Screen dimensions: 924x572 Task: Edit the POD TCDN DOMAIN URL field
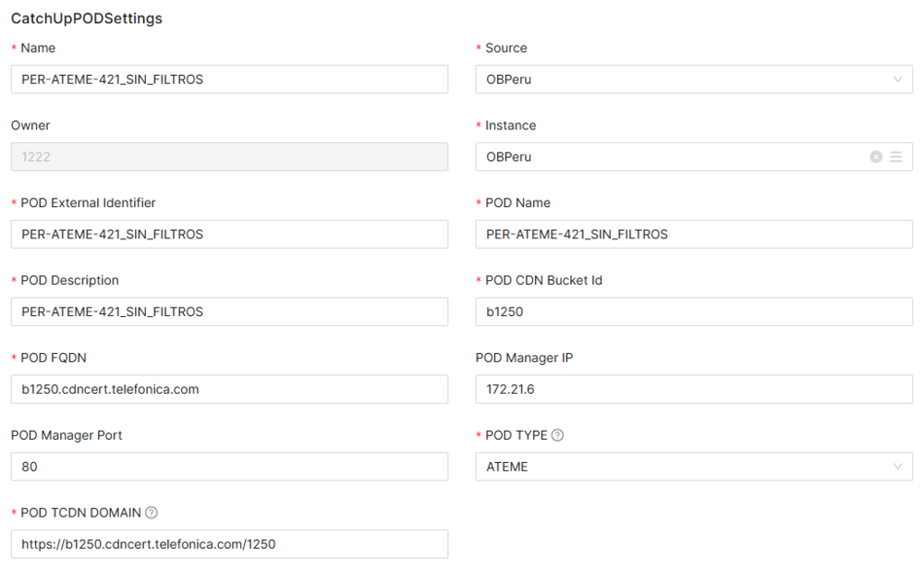[229, 544]
